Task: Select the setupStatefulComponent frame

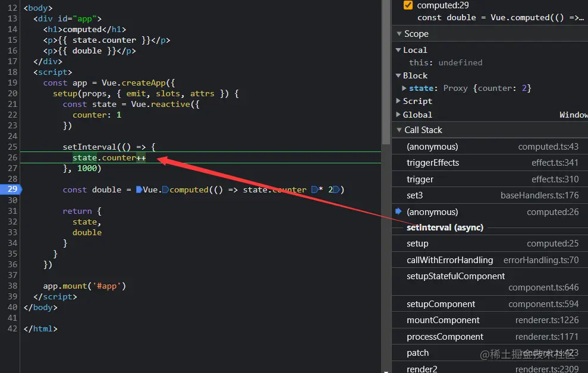Action: click(x=490, y=282)
